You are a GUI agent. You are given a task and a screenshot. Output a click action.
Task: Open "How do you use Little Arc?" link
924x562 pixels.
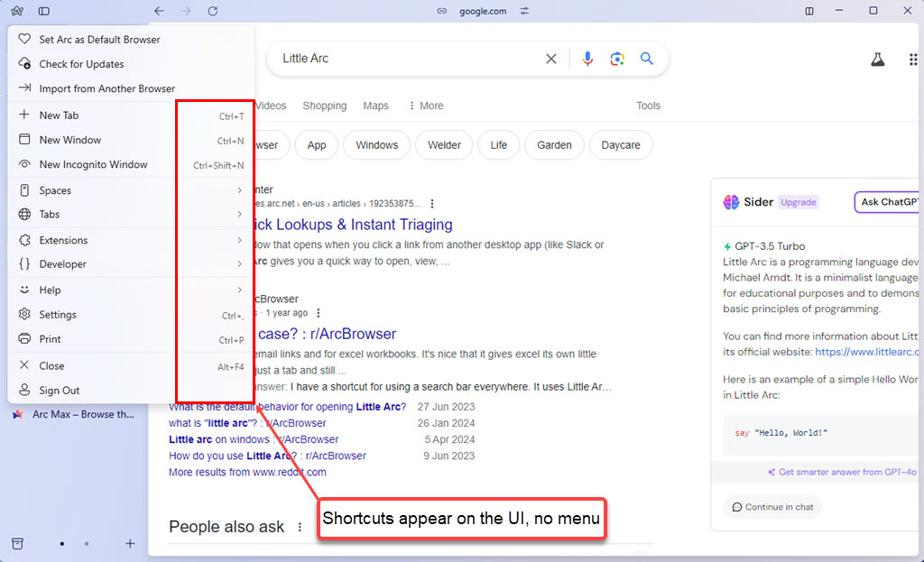[x=267, y=456]
